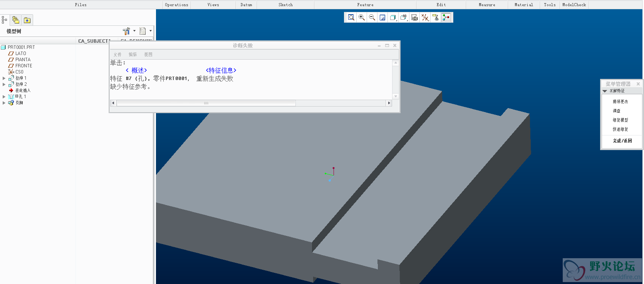Open the Tools menu

550,5
